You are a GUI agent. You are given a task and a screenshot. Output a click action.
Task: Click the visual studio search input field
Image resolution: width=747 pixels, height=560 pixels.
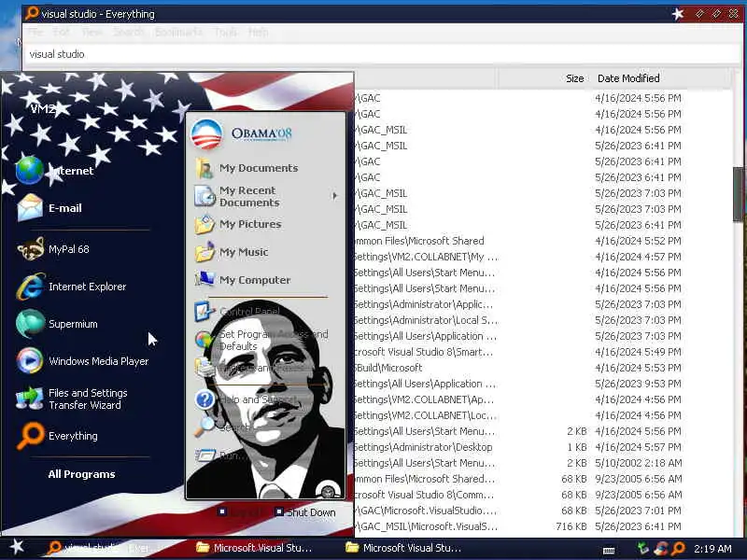coord(381,54)
